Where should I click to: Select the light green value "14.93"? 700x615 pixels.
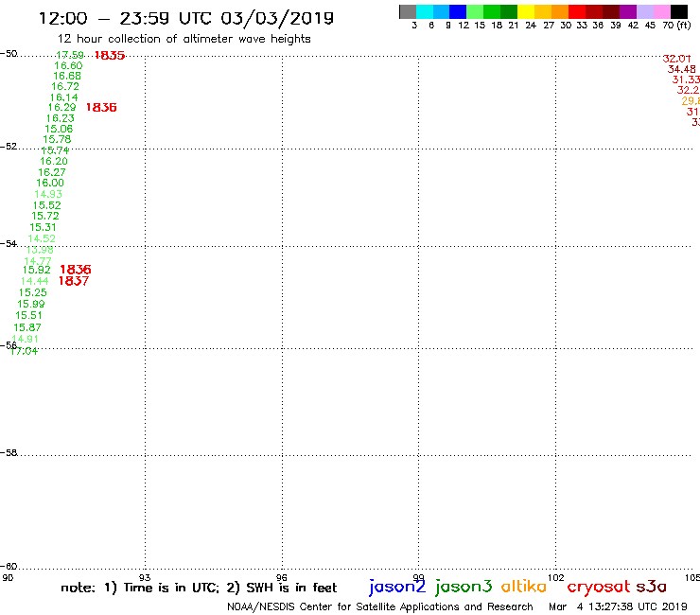coord(48,194)
